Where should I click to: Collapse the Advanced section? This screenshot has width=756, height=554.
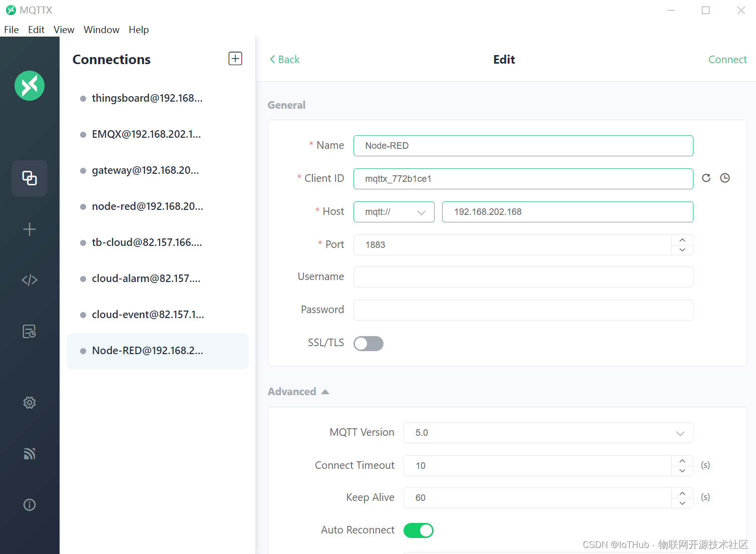pyautogui.click(x=298, y=392)
